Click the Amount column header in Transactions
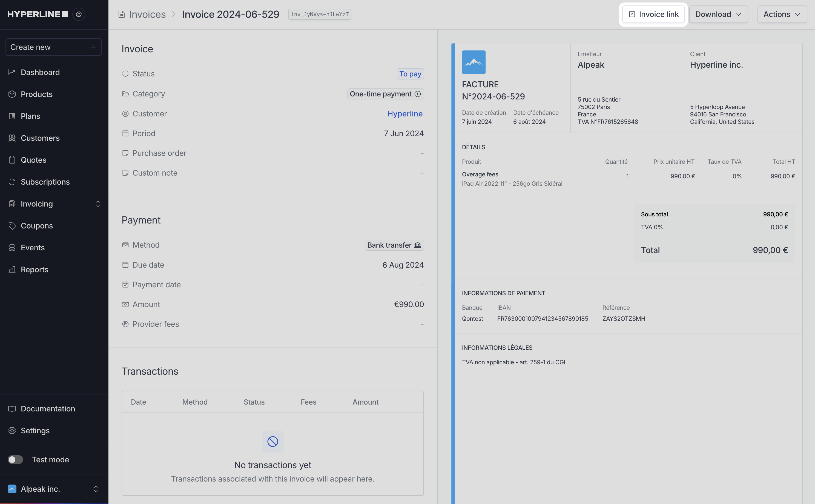This screenshot has width=815, height=504. tap(366, 402)
